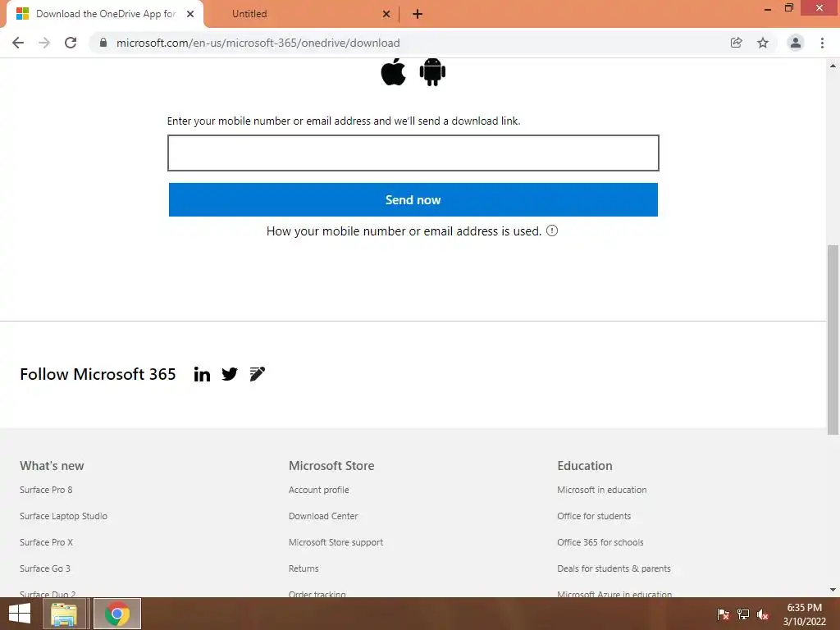840x630 pixels.
Task: Restore down the Chrome window
Action: (x=788, y=8)
